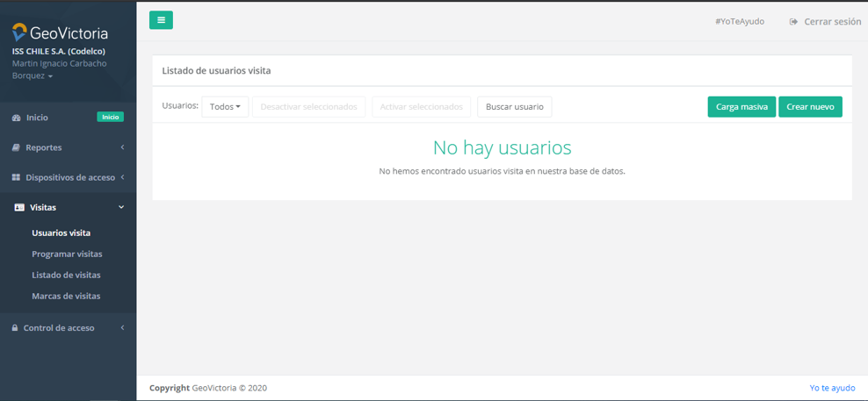Click the Dispositivos de acceso grid icon

click(16, 177)
